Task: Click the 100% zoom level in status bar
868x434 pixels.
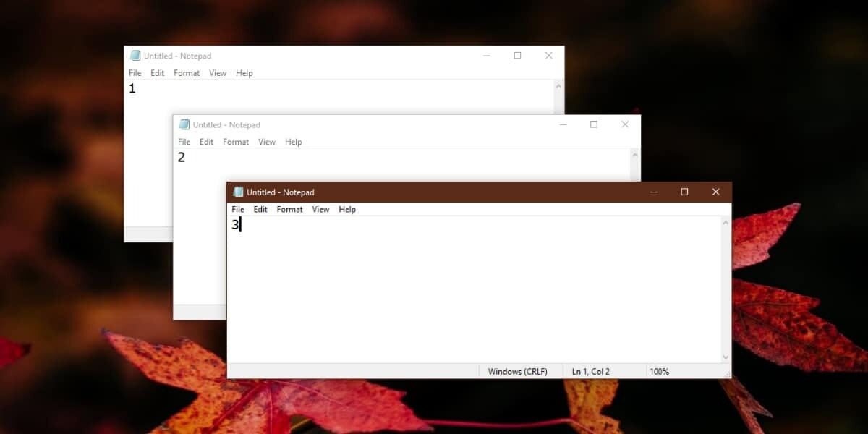Action: [x=659, y=371]
